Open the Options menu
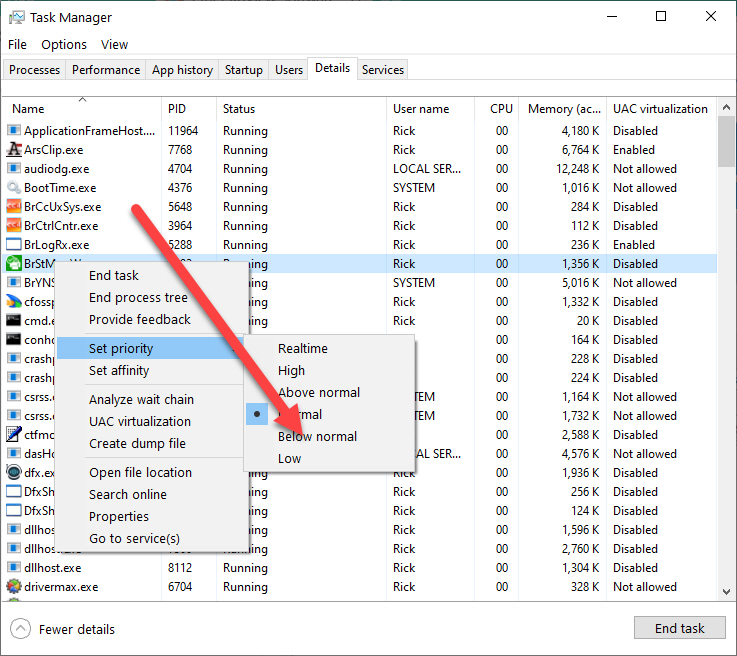Viewport: 737px width, 656px height. coord(64,44)
